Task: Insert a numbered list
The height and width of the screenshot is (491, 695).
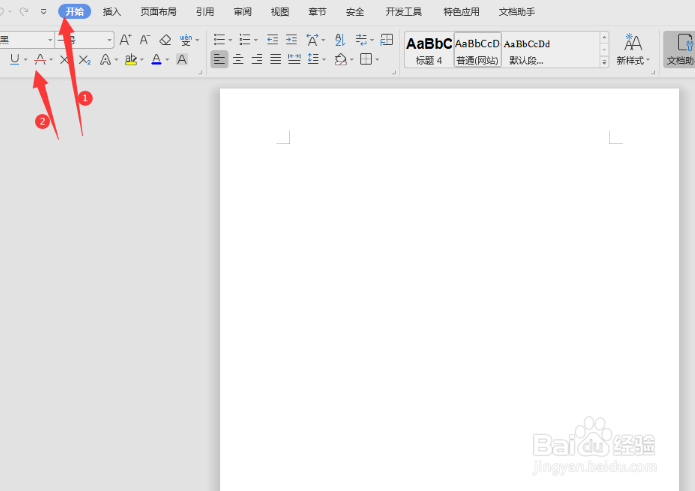Action: point(245,40)
